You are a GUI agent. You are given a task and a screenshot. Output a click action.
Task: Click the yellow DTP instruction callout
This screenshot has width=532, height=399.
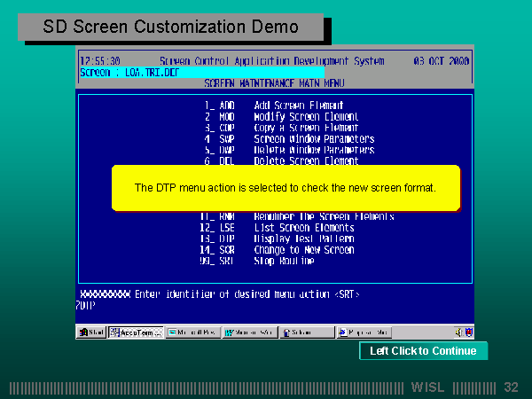coord(286,188)
